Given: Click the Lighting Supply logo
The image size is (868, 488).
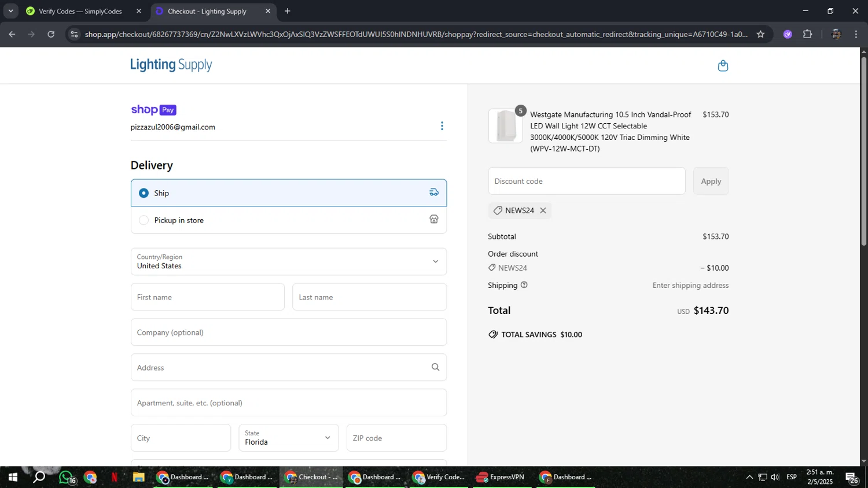Looking at the screenshot, I should [171, 65].
